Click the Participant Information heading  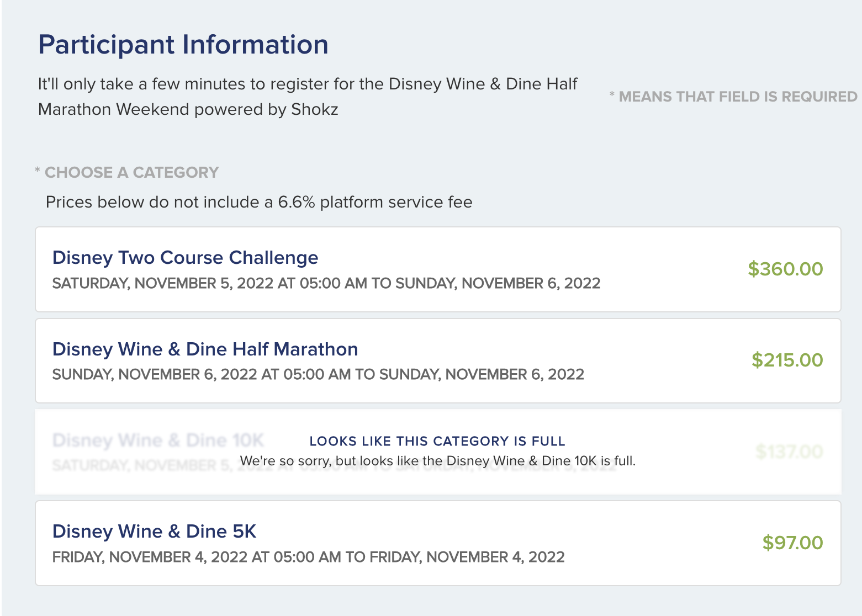[x=183, y=45]
